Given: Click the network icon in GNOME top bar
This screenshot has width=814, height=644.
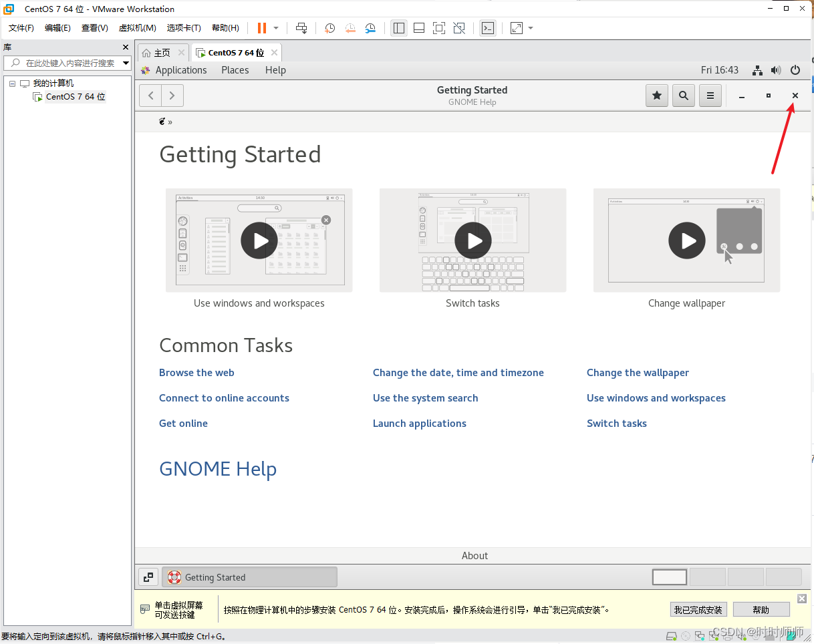Looking at the screenshot, I should click(x=757, y=70).
